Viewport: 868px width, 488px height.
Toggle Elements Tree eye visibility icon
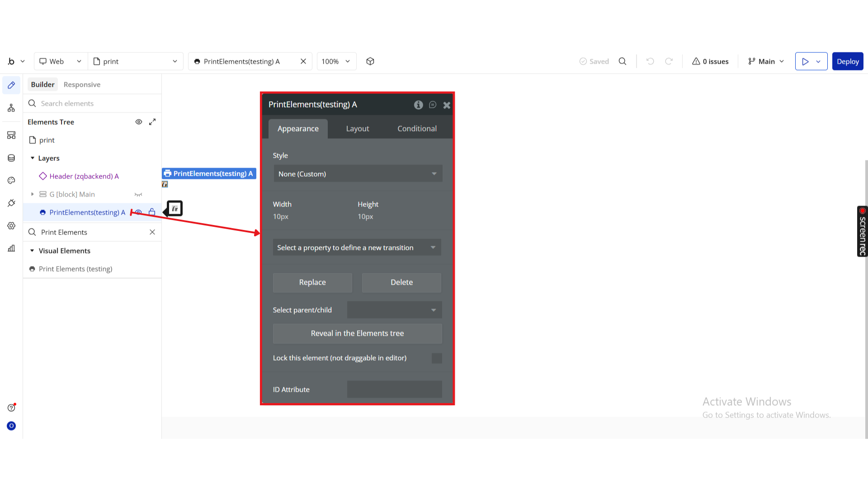[x=139, y=122]
